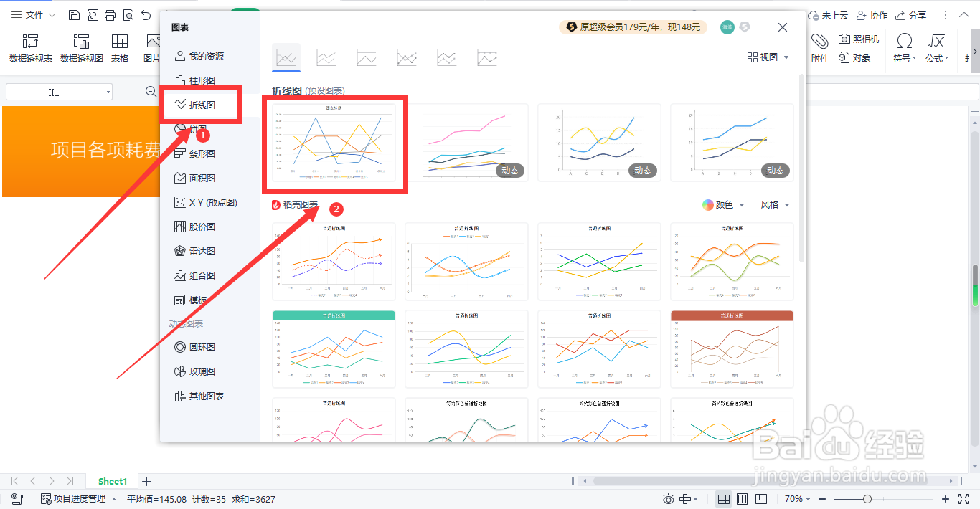
Task: Select 玫瑰图 dynamic chart category
Action: tap(194, 371)
